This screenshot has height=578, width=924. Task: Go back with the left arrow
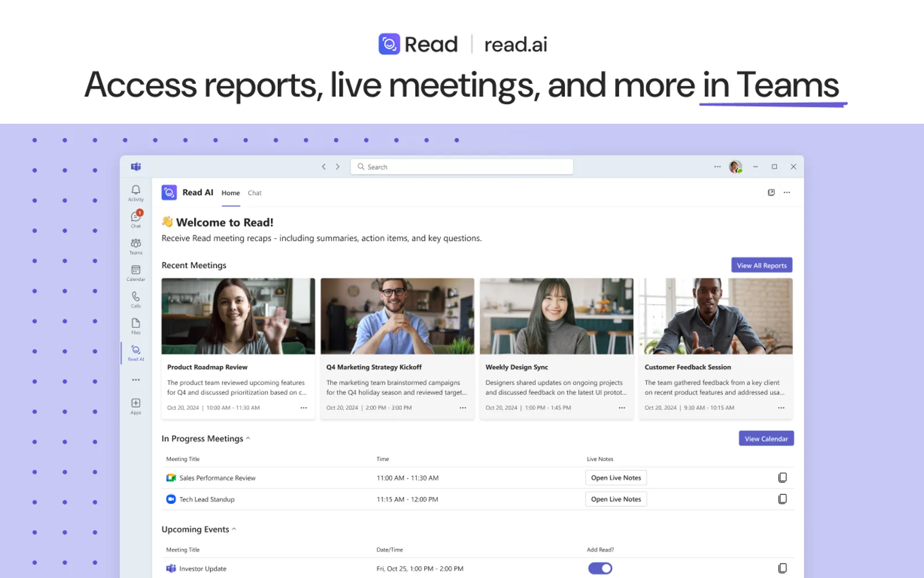click(x=324, y=166)
